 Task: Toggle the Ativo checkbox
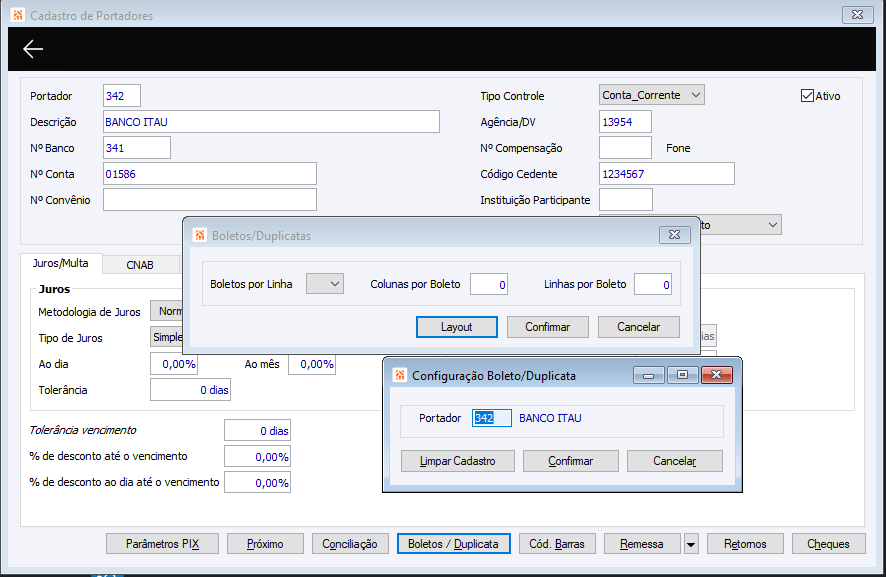pos(807,96)
